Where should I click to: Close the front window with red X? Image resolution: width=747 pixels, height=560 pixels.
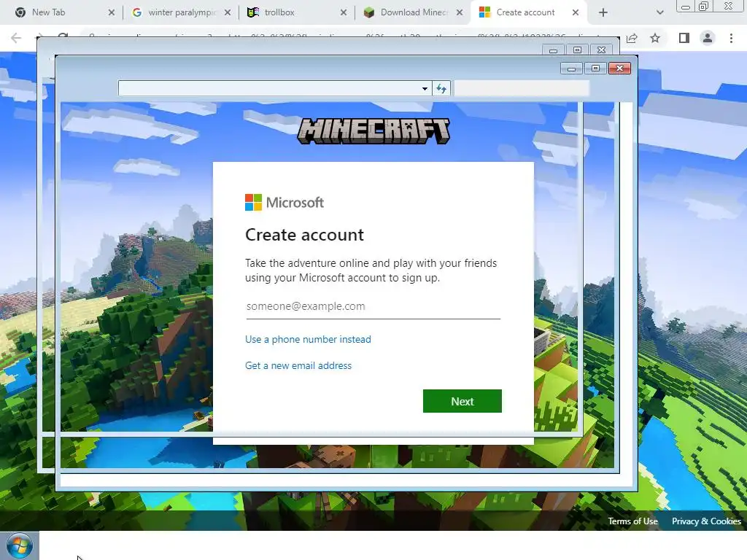[x=620, y=69]
